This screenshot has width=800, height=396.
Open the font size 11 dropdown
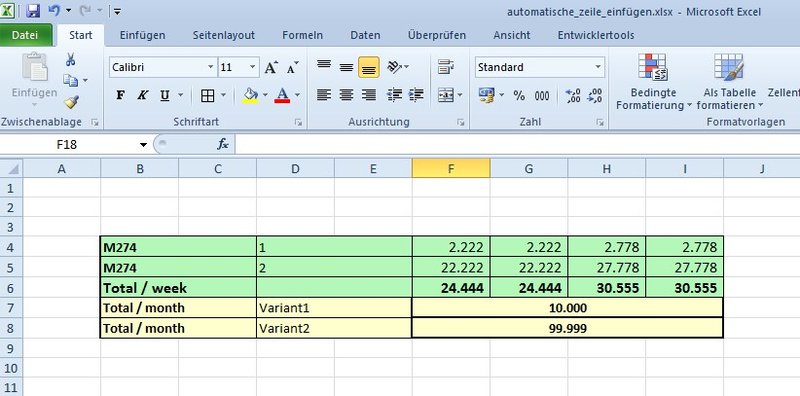253,67
